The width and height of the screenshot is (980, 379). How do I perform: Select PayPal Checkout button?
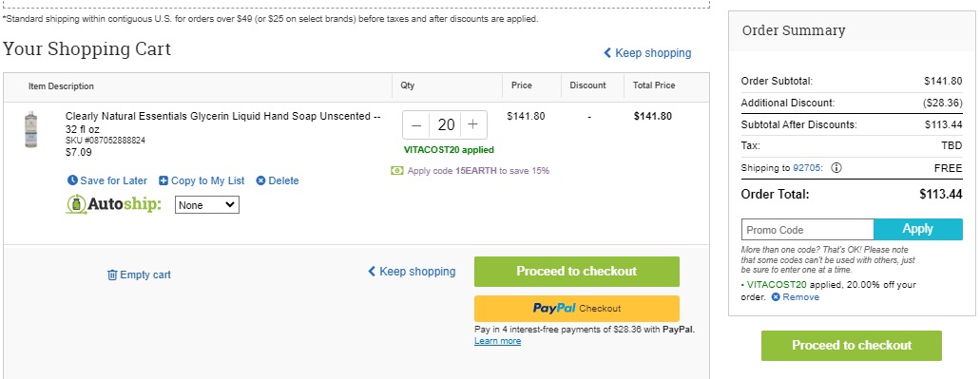[576, 309]
